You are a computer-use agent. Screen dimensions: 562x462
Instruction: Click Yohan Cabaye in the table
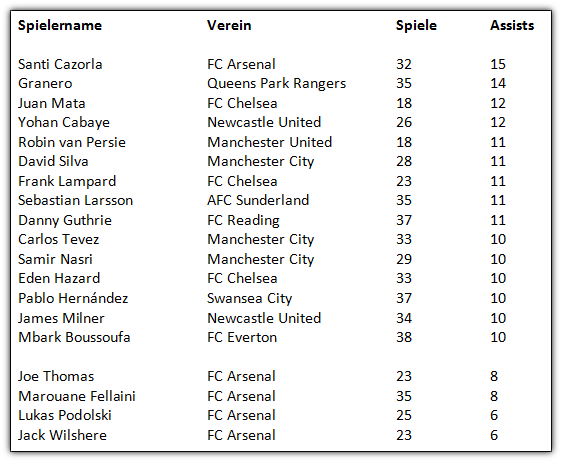coord(64,122)
